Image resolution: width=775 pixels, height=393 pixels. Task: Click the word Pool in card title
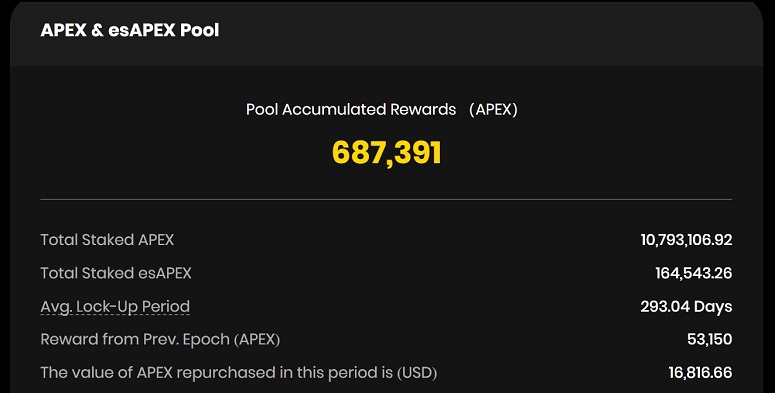200,30
